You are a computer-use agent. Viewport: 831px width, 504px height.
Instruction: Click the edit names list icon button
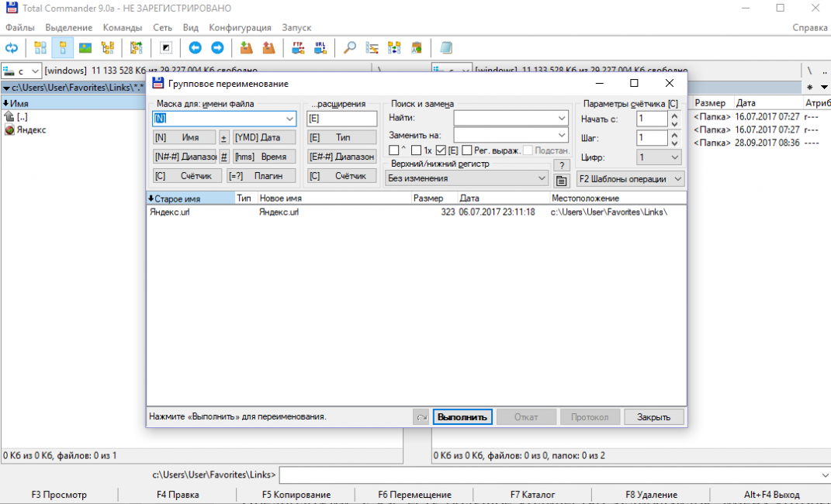point(561,181)
